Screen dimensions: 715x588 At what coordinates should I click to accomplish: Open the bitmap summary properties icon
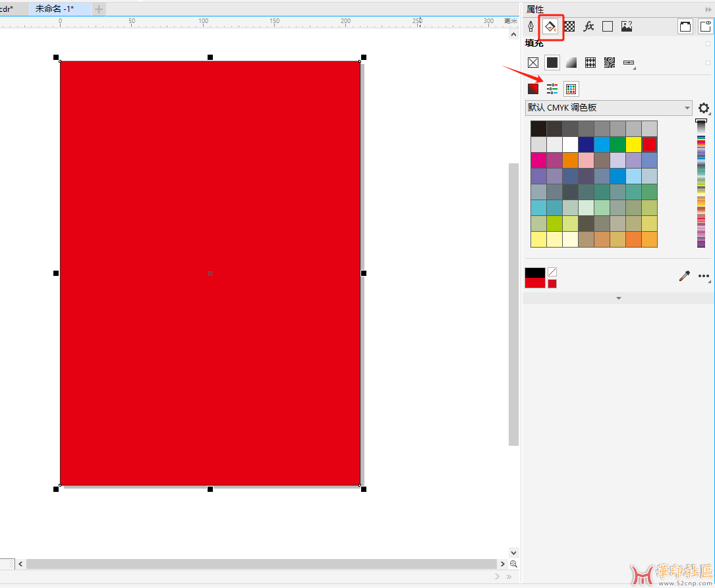click(x=627, y=26)
